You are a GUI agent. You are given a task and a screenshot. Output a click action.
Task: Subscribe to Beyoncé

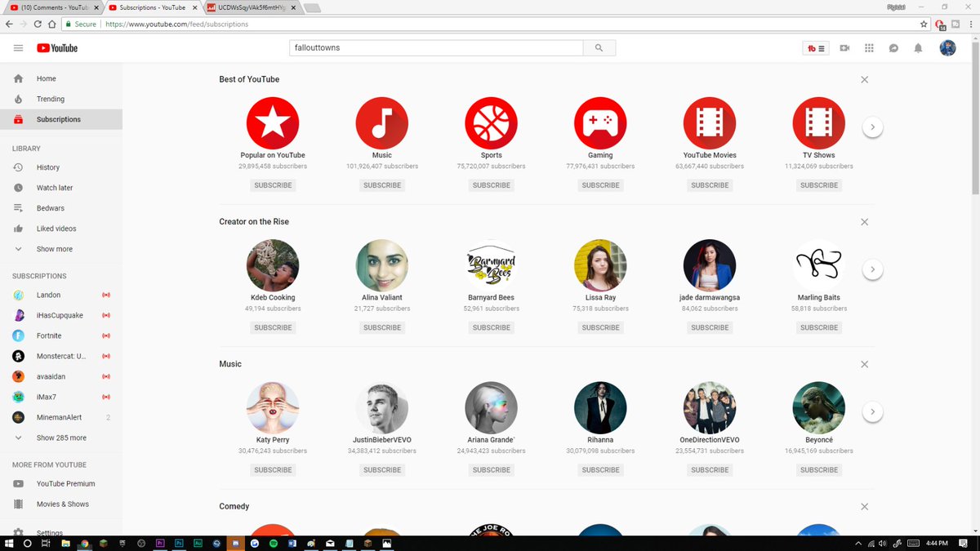pos(819,470)
